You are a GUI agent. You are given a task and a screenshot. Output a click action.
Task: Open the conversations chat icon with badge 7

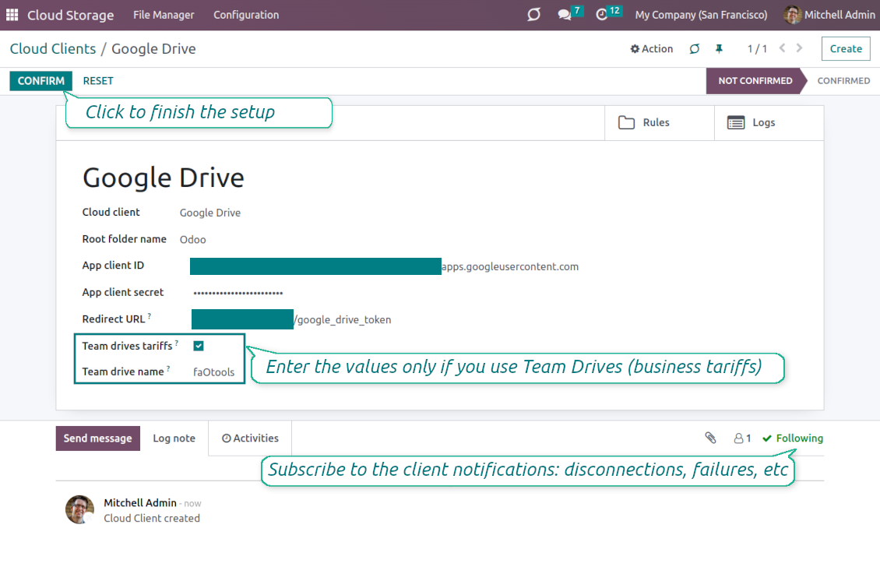(x=565, y=15)
